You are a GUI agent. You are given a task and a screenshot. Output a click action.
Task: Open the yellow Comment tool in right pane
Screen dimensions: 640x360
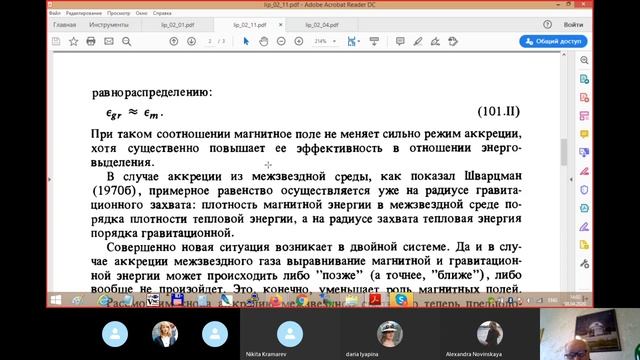pyautogui.click(x=584, y=134)
